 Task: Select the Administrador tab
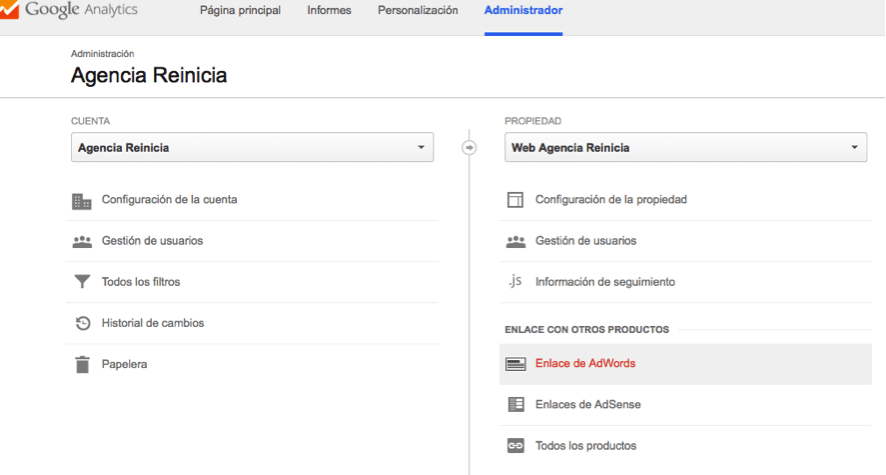pyautogui.click(x=523, y=10)
